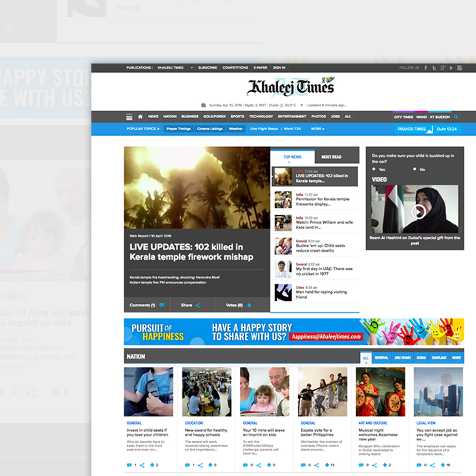Select the Abu Dhabi filter in Nation section
Viewport: 476px width, 476px height.
tap(402, 357)
